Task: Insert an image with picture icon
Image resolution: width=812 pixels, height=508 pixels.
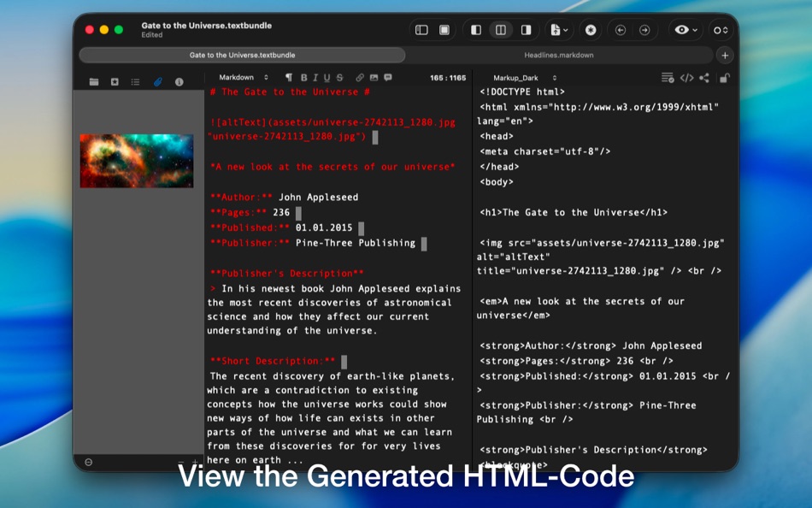Action: (374, 77)
